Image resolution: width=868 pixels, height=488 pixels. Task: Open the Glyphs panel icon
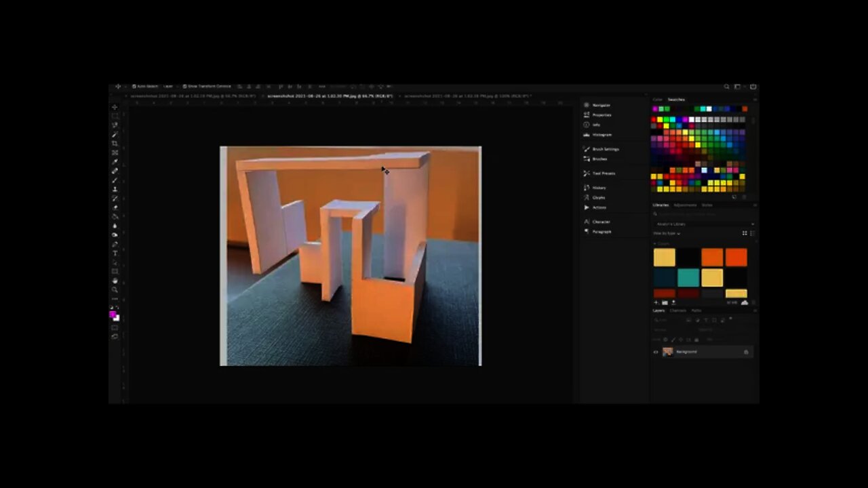[587, 197]
